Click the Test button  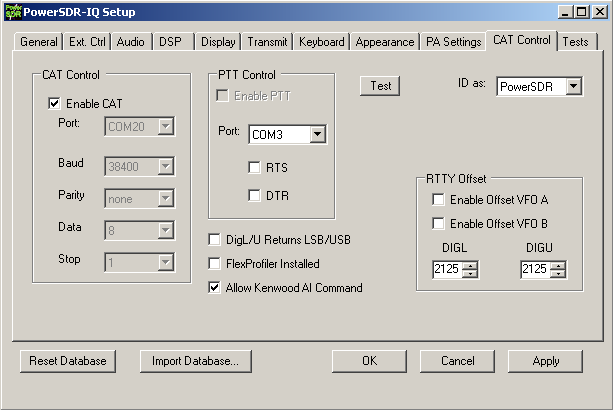pyautogui.click(x=380, y=86)
